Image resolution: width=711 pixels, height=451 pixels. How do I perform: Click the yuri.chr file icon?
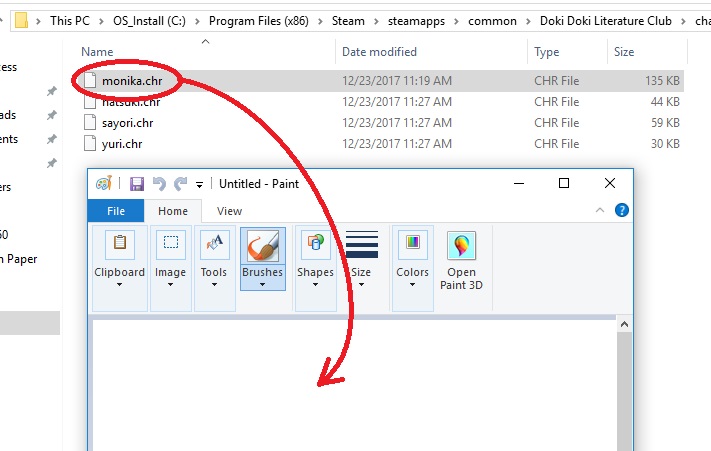90,144
